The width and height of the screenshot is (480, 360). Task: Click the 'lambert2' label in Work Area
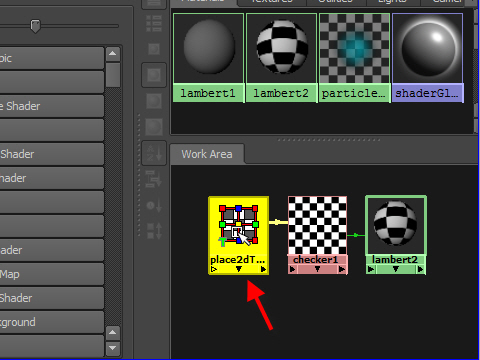395,260
